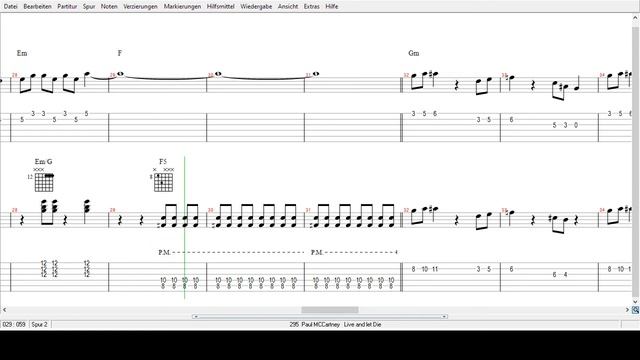This screenshot has width=640, height=360.
Task: Open the Partitur menu
Action: [67, 7]
